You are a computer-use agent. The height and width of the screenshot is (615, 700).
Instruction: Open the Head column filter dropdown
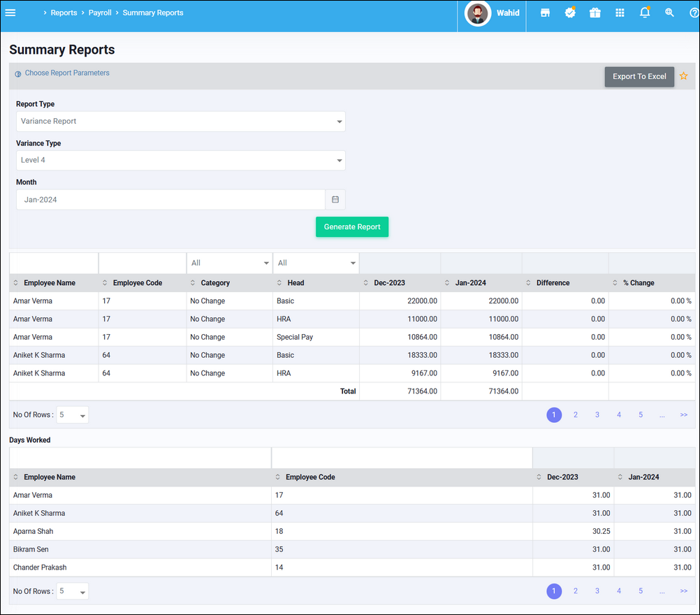(316, 263)
